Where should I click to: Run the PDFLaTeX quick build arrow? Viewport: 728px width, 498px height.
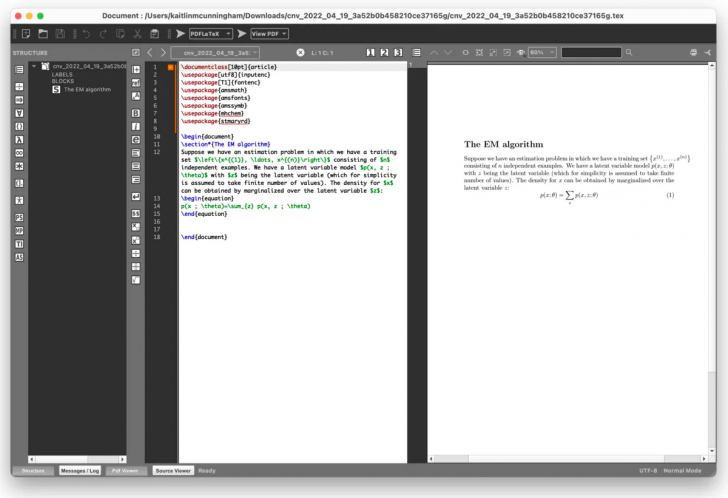[181, 34]
